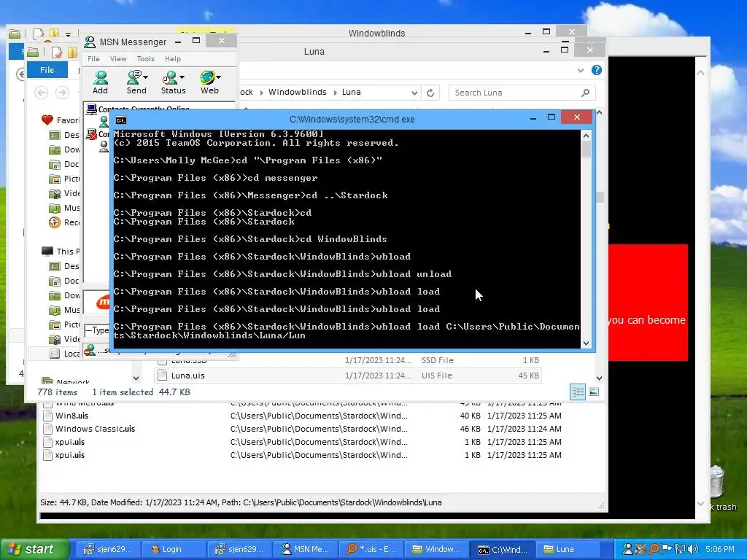Click the Favorites heart icon in the navigation pane
This screenshot has width=747, height=560.
click(x=47, y=120)
